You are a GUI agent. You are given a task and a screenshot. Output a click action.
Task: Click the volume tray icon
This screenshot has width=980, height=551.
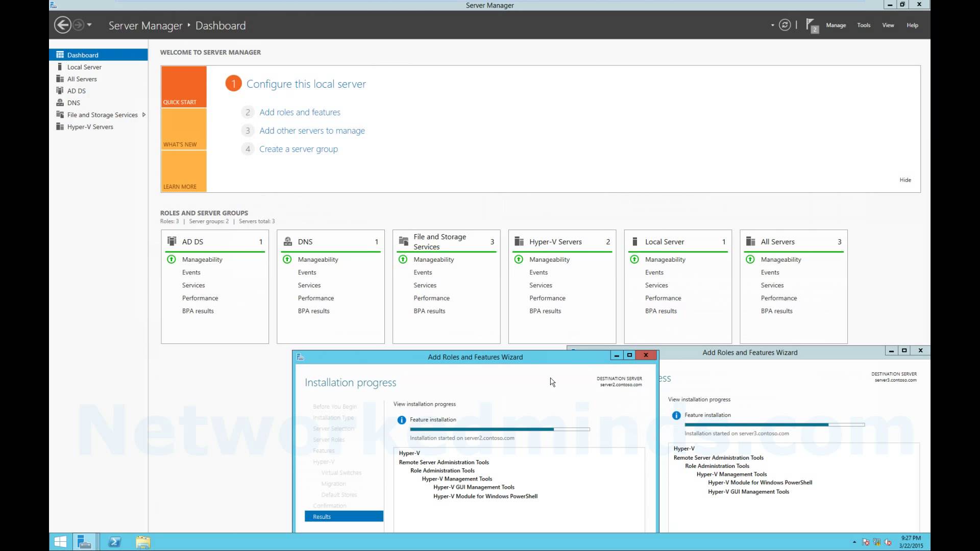pos(888,542)
